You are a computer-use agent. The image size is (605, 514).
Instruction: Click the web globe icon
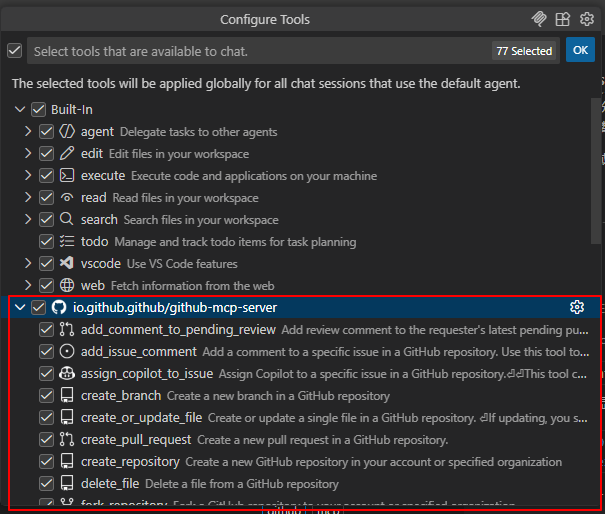click(x=67, y=285)
